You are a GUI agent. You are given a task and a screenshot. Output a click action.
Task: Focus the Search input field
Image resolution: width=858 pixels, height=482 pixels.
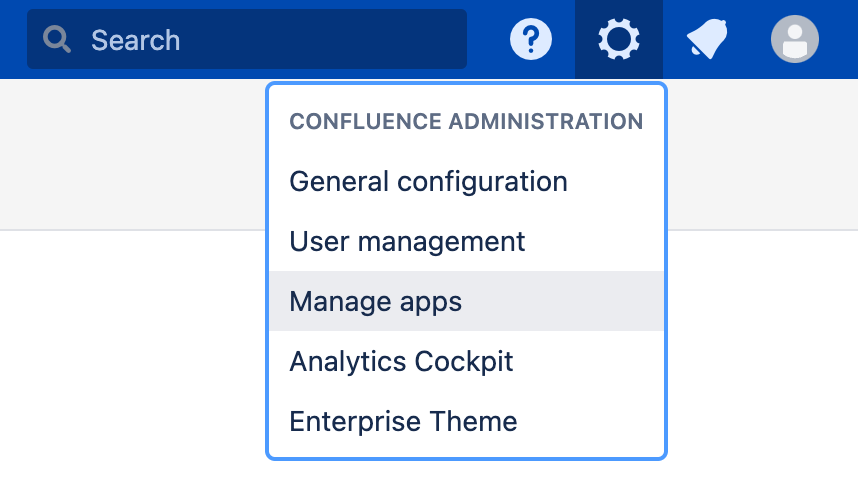pos(300,40)
